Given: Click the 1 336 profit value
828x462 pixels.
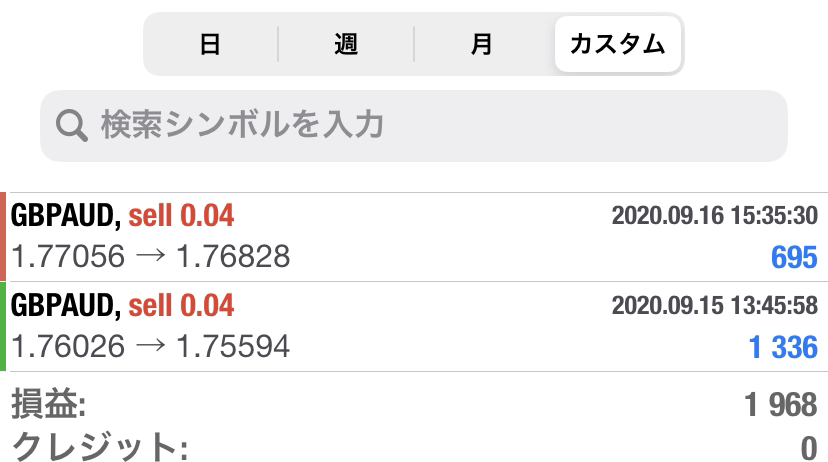Looking at the screenshot, I should (x=783, y=347).
